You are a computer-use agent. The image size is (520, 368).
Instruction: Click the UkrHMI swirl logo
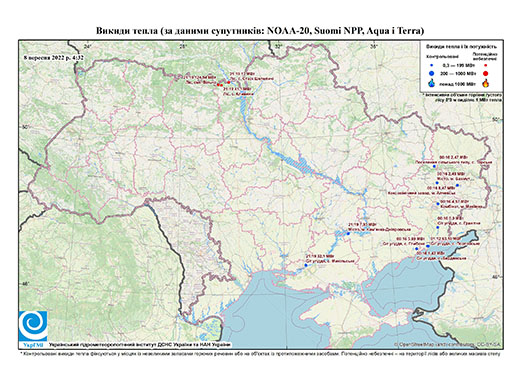[x=33, y=326]
